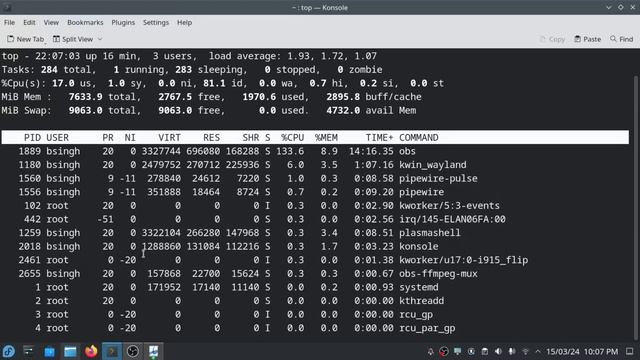The height and width of the screenshot is (360, 640).
Task: Click 4732.0 avail Mem value
Action: pos(371,110)
